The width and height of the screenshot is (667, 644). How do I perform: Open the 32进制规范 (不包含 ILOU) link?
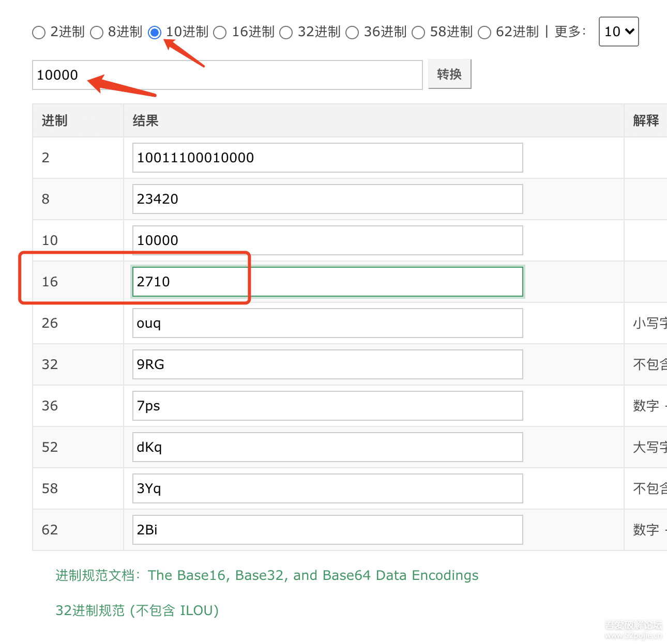tap(137, 610)
